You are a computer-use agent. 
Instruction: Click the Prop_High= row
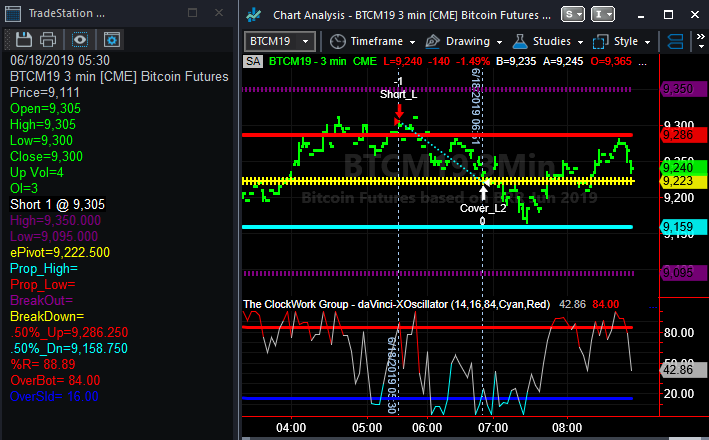[x=44, y=269]
